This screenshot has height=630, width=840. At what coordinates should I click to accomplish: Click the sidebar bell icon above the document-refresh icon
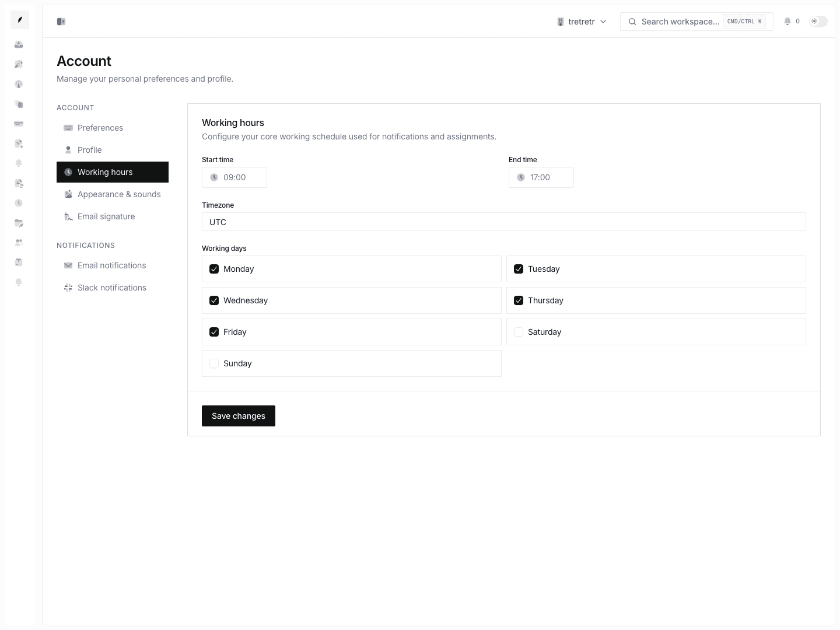coord(19,163)
